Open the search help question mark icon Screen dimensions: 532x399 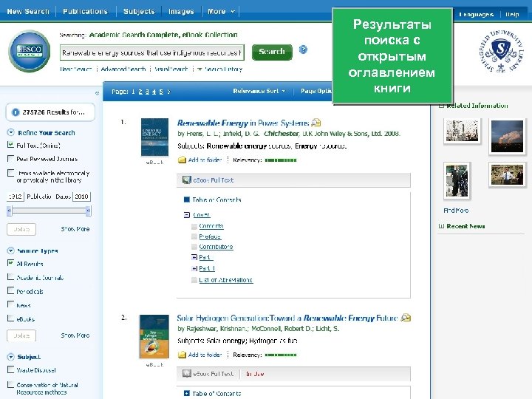coord(303,50)
